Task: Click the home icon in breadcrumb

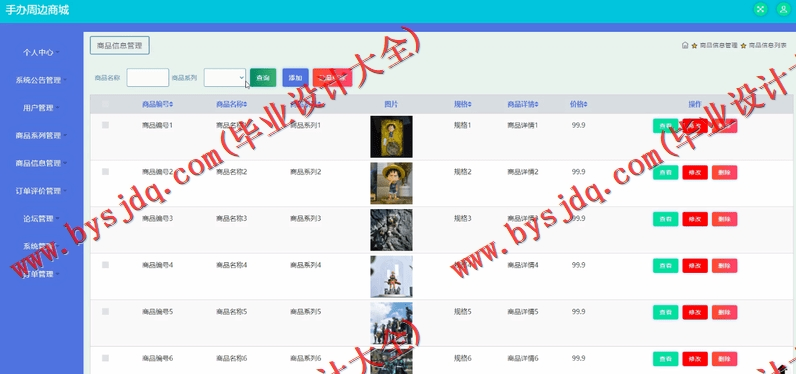Action: pos(685,45)
